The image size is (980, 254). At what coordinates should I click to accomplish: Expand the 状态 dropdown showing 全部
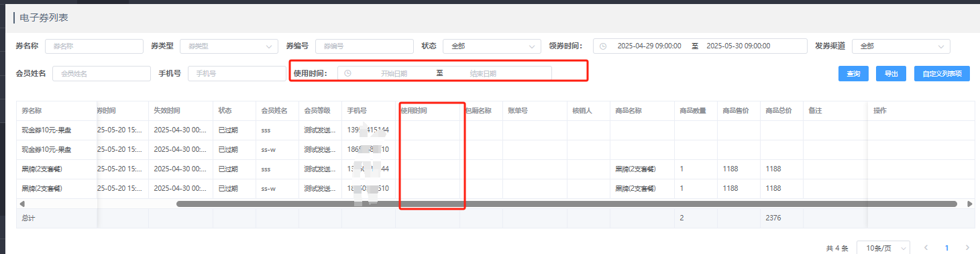492,46
